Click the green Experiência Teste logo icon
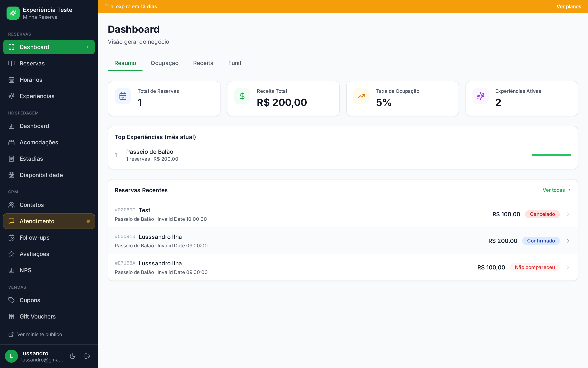The image size is (588, 368). click(13, 13)
